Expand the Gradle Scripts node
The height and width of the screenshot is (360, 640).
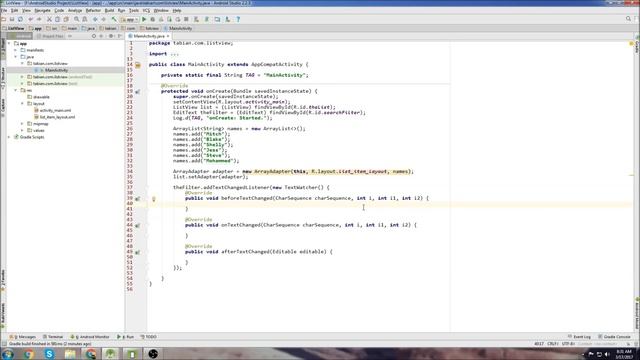pyautogui.click(x=9, y=137)
